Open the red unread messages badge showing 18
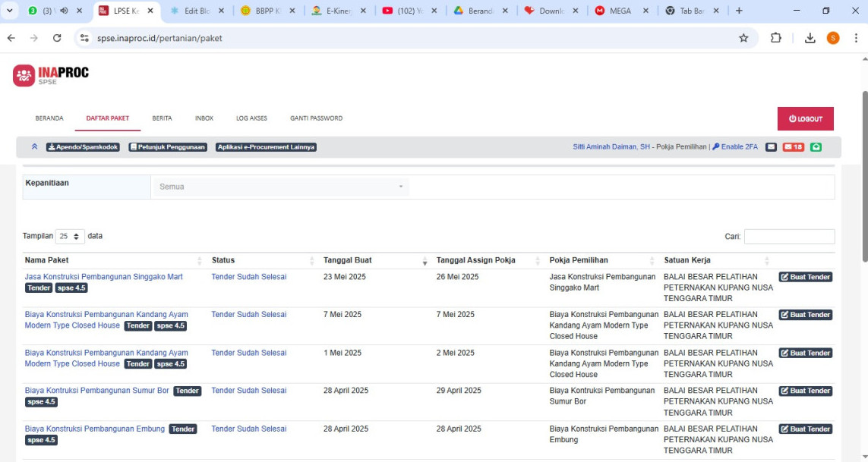The height and width of the screenshot is (462, 868). point(794,147)
